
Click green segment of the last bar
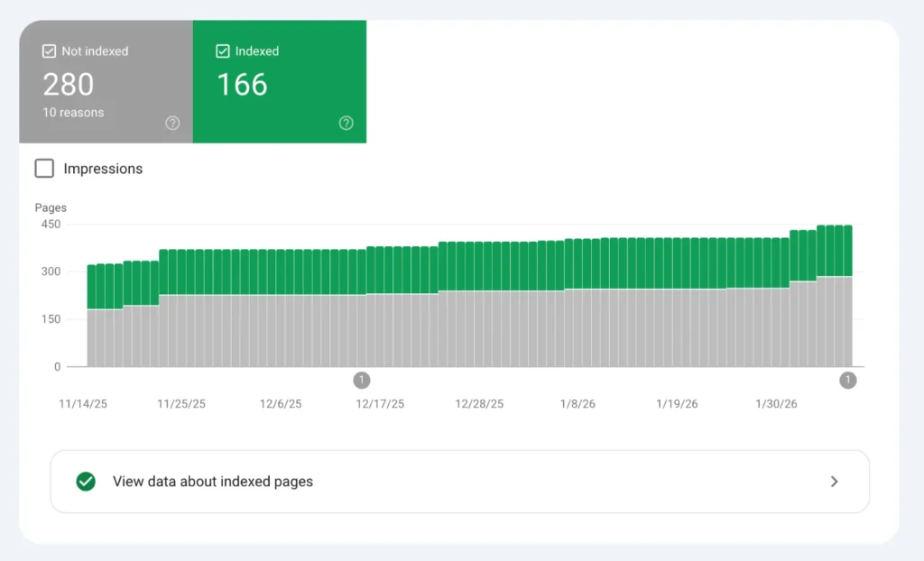(x=847, y=250)
